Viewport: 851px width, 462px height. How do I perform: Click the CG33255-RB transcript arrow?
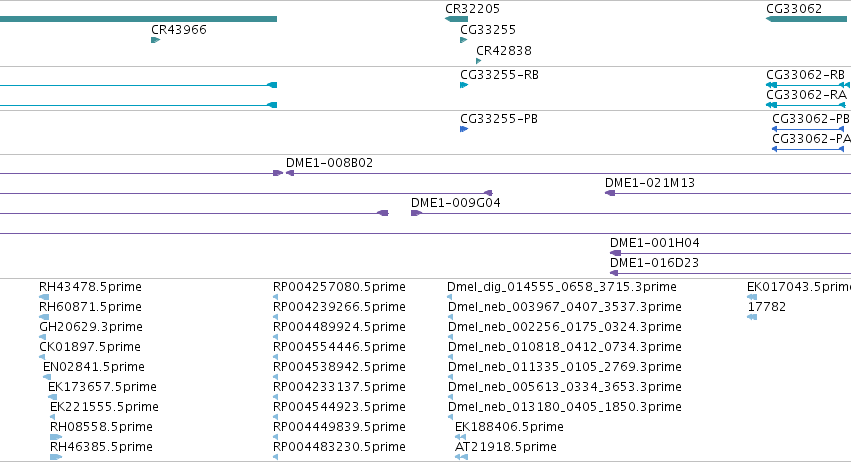click(x=464, y=85)
